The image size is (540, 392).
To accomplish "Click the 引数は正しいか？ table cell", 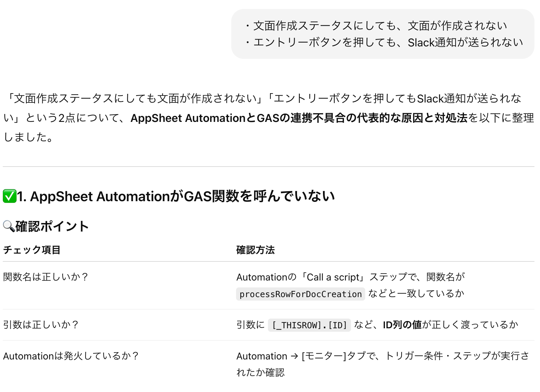I will 41,325.
